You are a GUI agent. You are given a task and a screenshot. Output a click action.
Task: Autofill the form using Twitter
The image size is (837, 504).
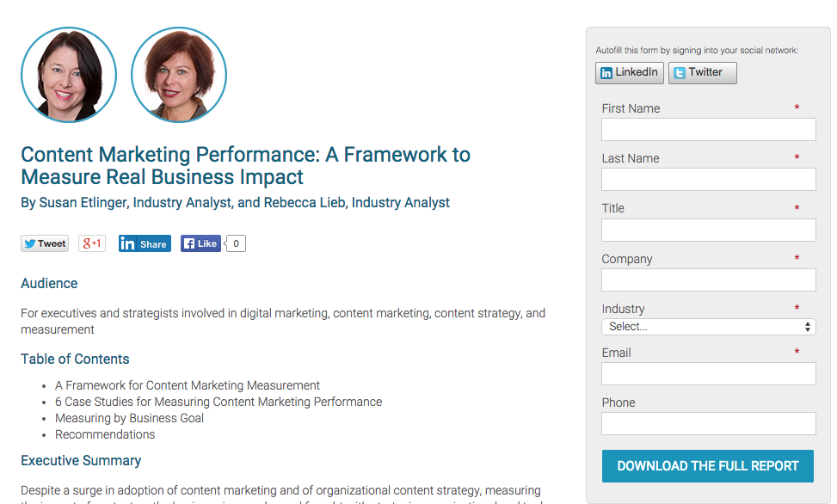[x=703, y=72]
